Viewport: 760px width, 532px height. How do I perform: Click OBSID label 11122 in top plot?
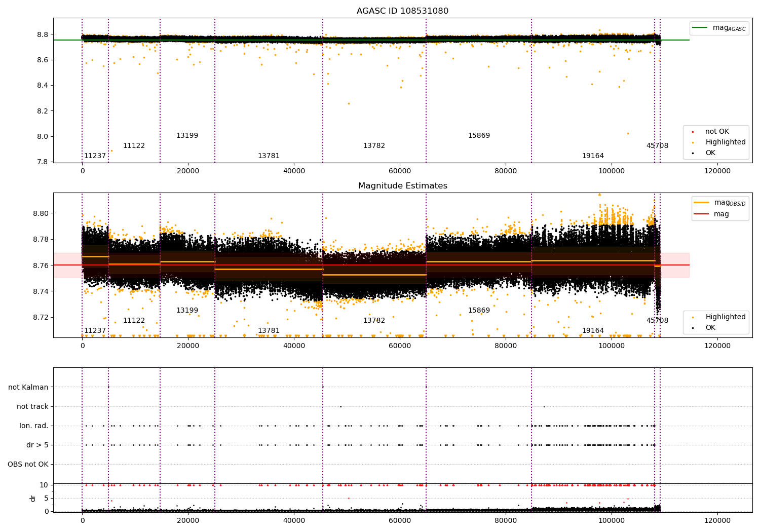134,146
